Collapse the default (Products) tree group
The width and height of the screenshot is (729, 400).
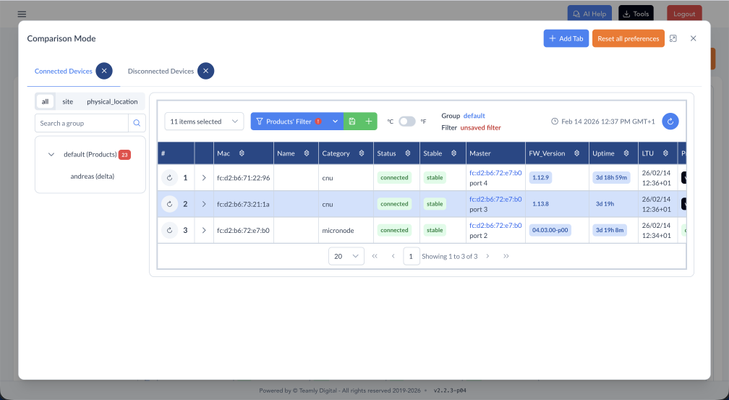[x=51, y=155]
